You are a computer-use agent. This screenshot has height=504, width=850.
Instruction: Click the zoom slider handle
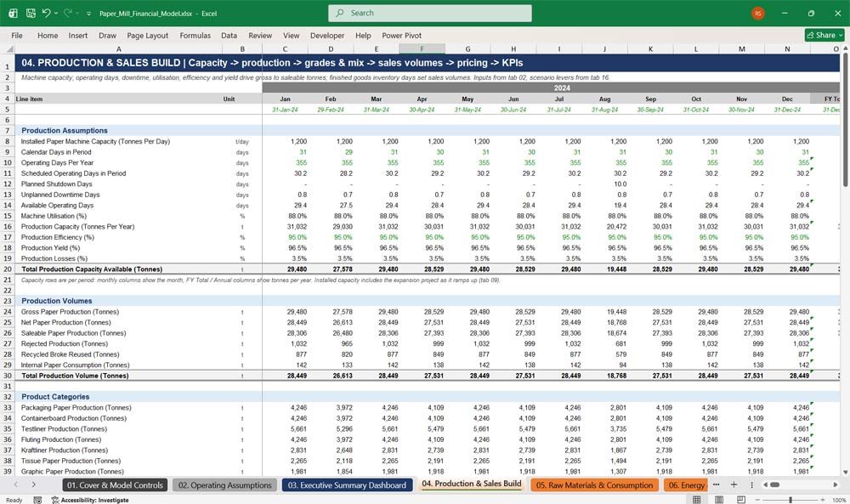pos(790,500)
